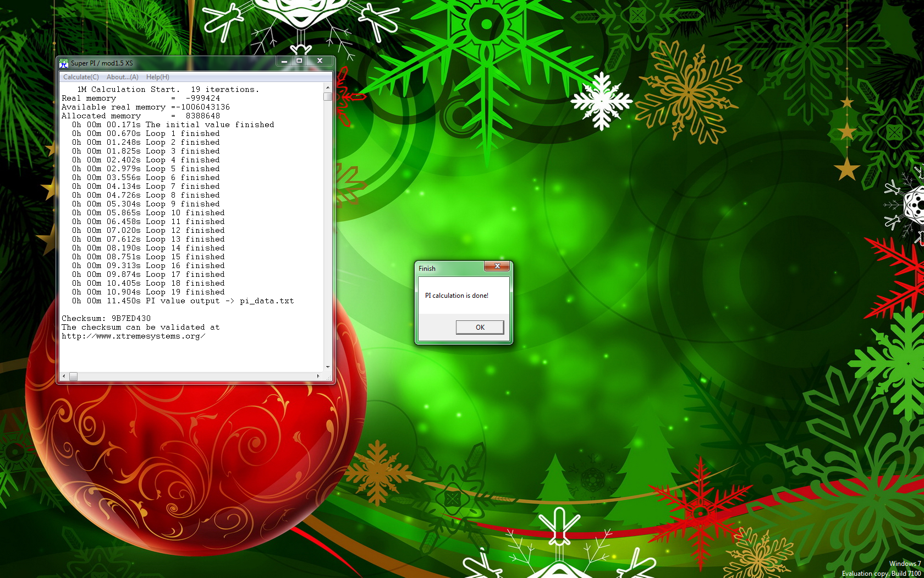924x578 pixels.
Task: Click the horizontal scrollbar left arrow
Action: [x=64, y=377]
